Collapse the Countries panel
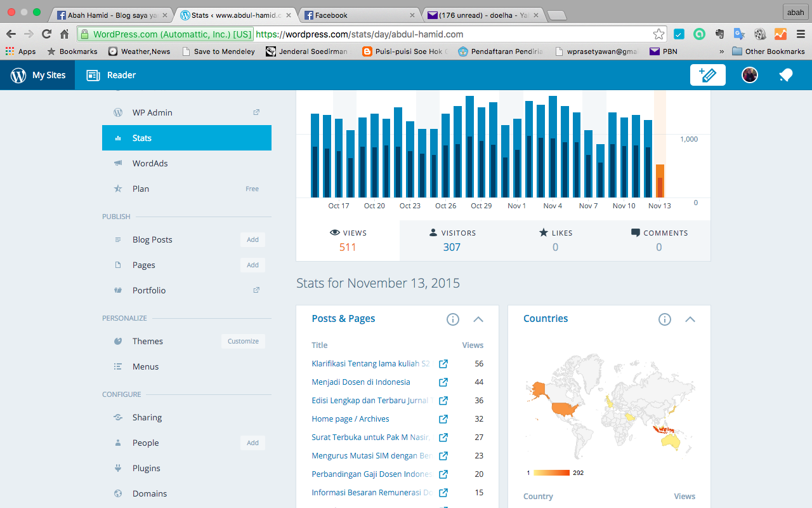This screenshot has height=508, width=812. click(690, 319)
